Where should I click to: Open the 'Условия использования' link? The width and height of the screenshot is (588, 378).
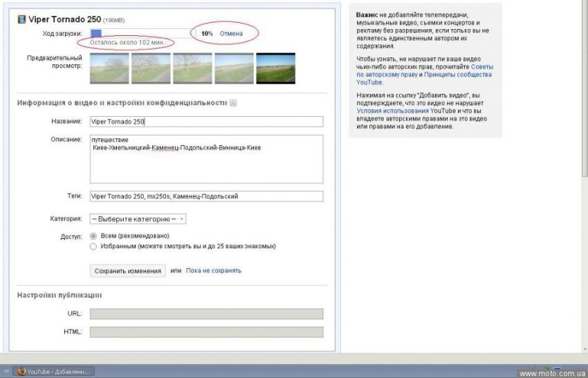393,111
